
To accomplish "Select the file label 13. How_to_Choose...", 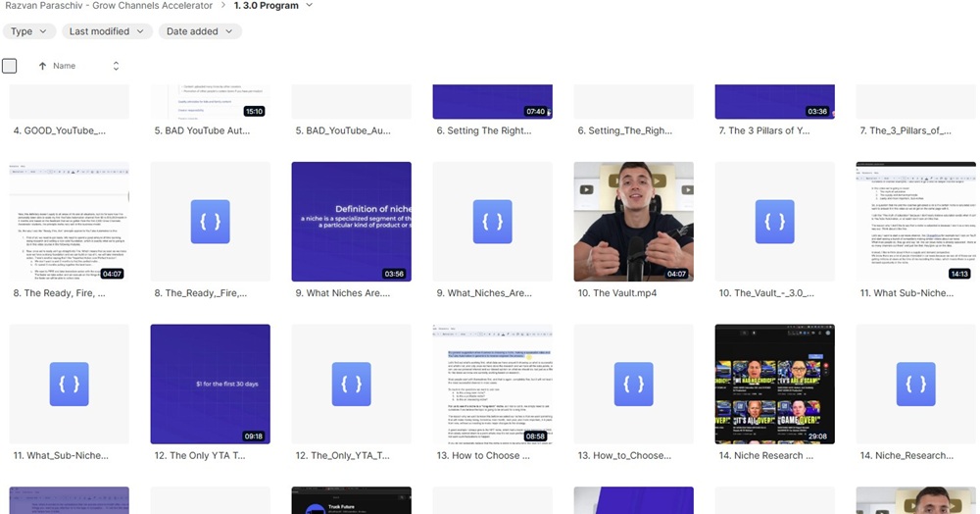I will pyautogui.click(x=624, y=456).
